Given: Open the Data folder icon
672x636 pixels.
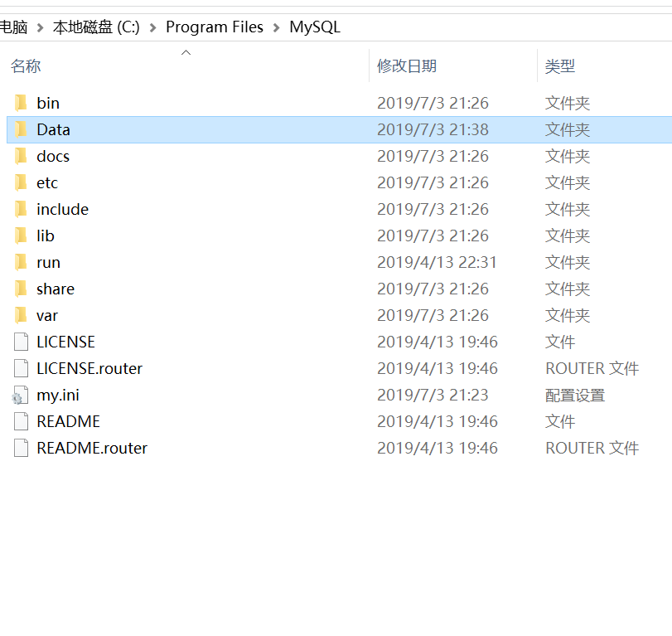Looking at the screenshot, I should pyautogui.click(x=20, y=129).
